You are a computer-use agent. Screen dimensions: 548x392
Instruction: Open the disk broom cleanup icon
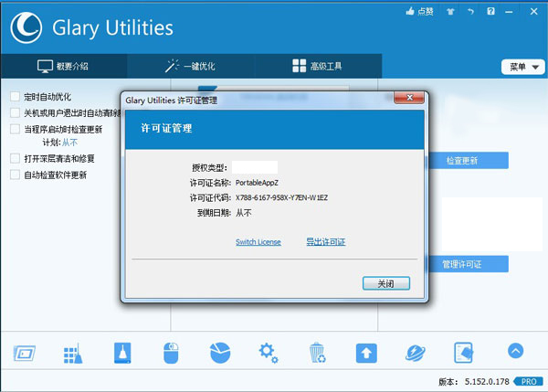pyautogui.click(x=122, y=353)
